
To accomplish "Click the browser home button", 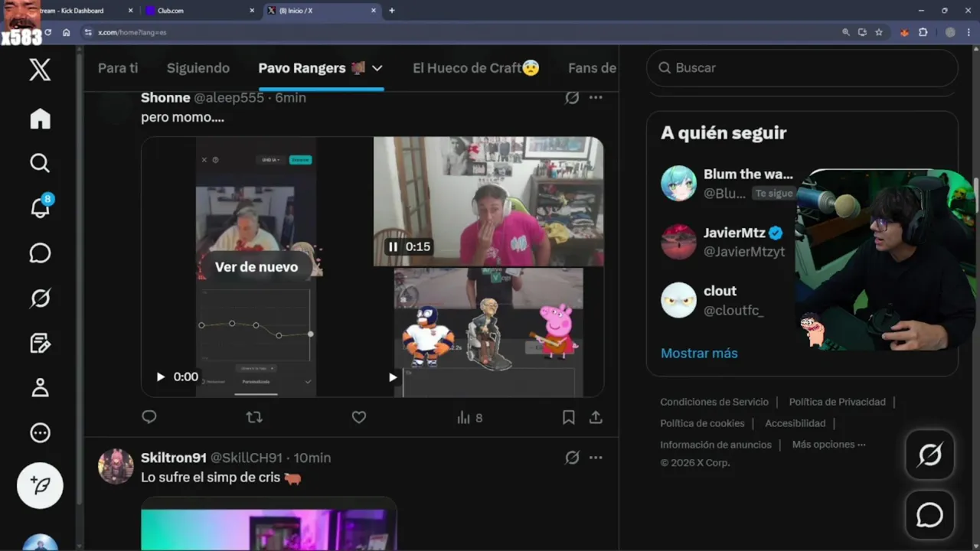I will (67, 32).
